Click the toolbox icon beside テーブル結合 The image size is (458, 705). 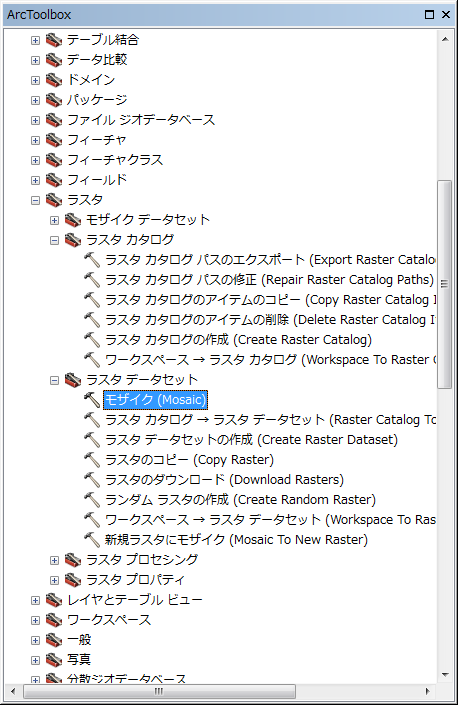pyautogui.click(x=54, y=40)
